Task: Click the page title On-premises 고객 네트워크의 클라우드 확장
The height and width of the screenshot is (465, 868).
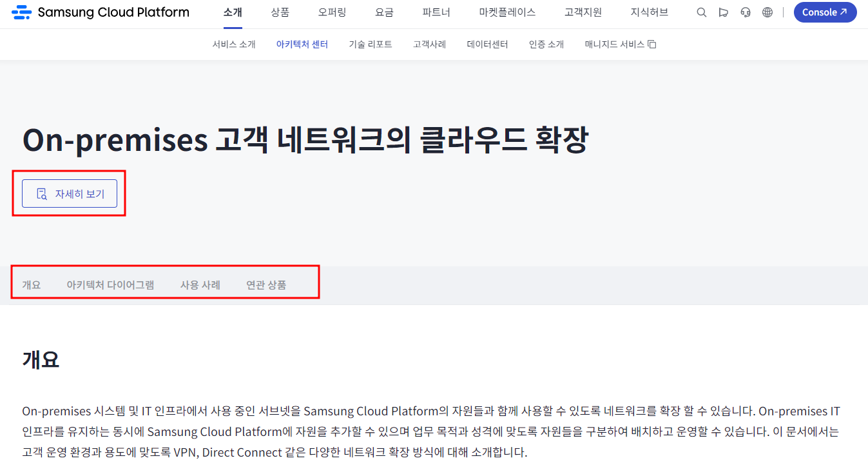Action: click(x=305, y=139)
